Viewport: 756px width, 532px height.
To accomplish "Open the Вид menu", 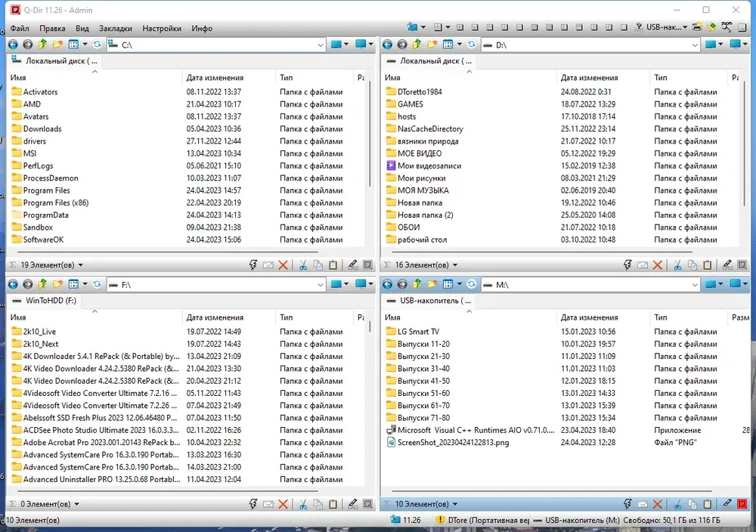I will tap(82, 29).
